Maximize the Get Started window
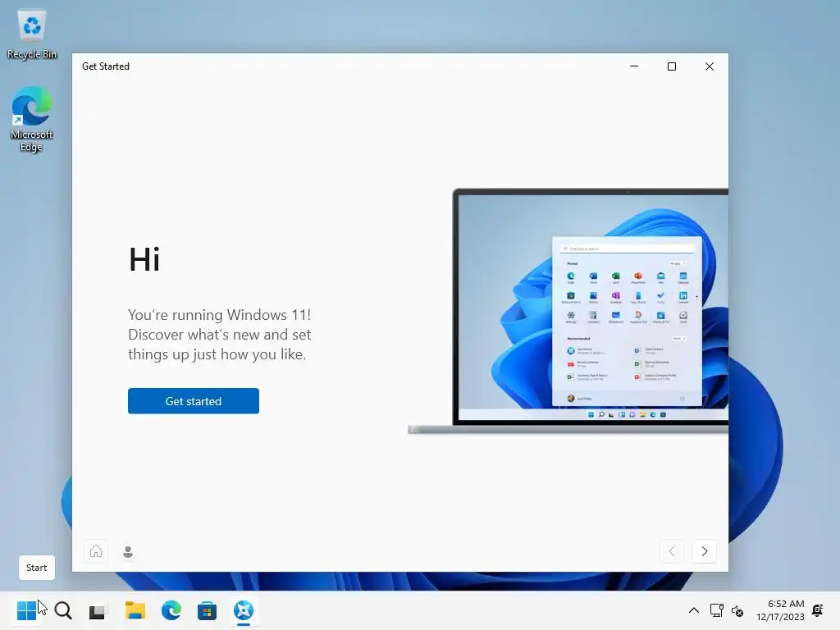This screenshot has height=630, width=840. click(672, 66)
